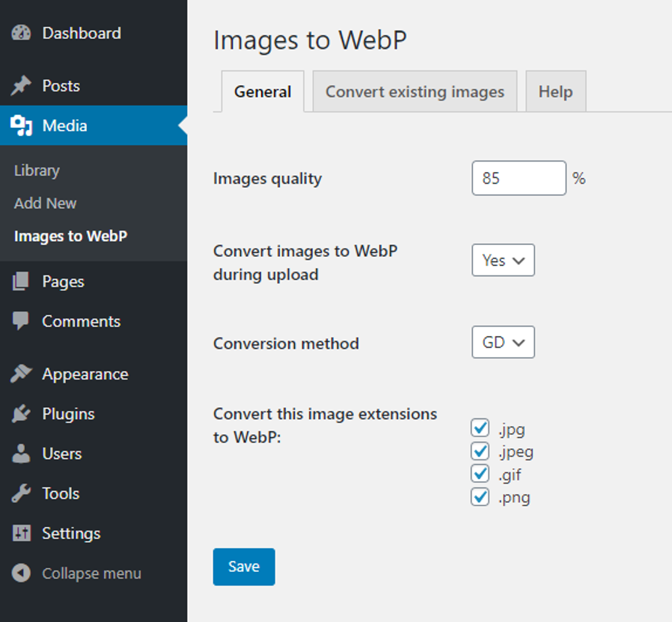Click the Comments speech bubble icon
Viewport: 672px width, 622px height.
click(21, 322)
